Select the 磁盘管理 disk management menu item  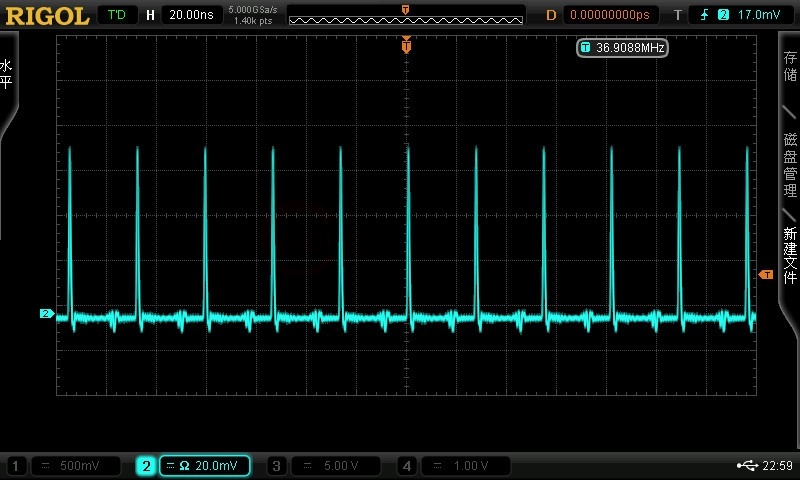(x=790, y=165)
